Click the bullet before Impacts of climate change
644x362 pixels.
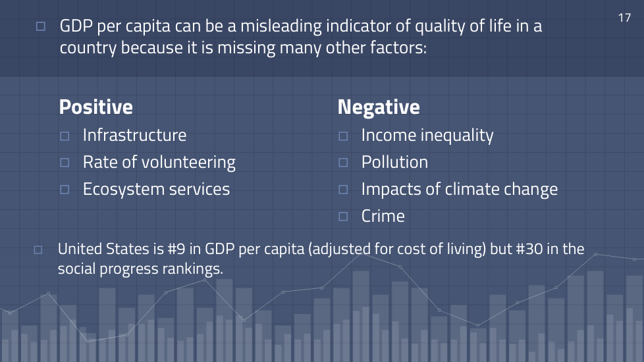(343, 190)
